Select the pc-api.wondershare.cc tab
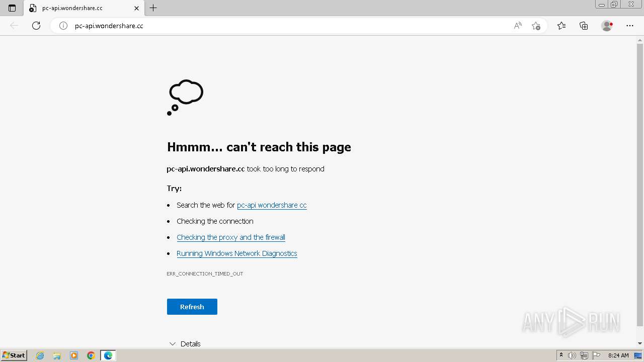The image size is (644, 362). point(84,8)
